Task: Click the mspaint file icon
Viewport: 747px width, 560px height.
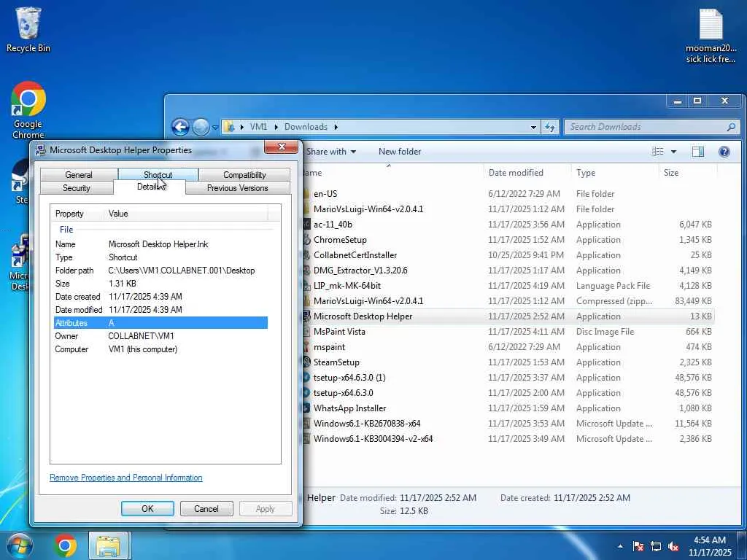Action: [x=307, y=346]
